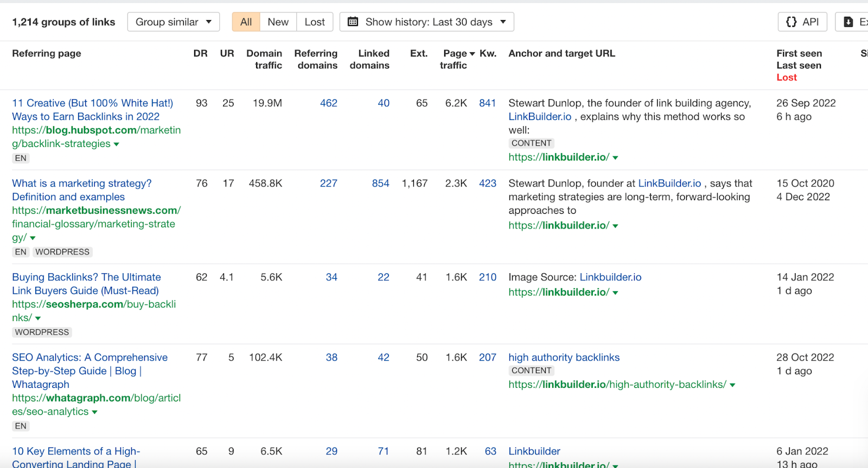Click linked domains value 42
Viewport: 868px width, 468px height.
click(384, 357)
